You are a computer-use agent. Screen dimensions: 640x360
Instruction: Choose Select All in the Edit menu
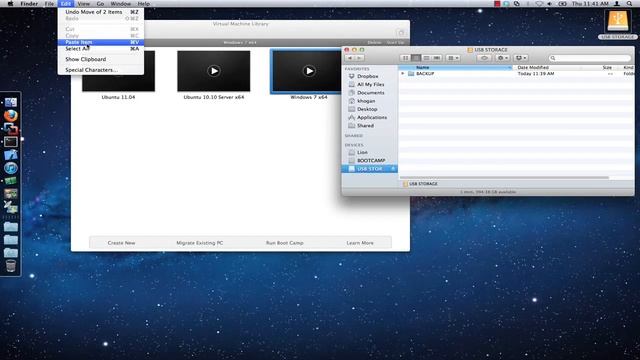(x=101, y=49)
